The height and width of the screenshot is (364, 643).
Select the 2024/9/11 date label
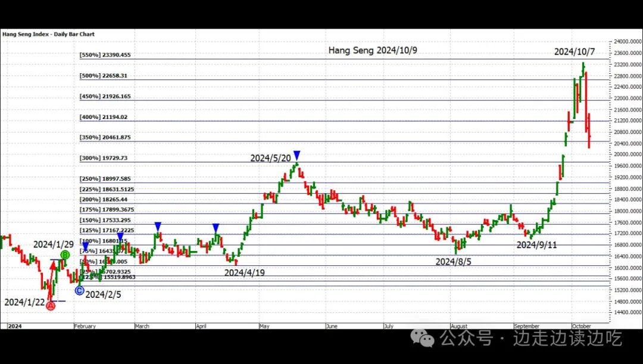536,245
